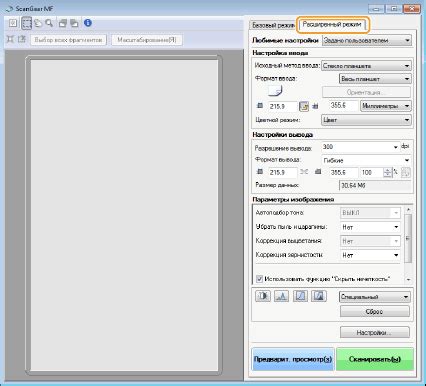The height and width of the screenshot is (386, 426).
Task: Open the Миллиметры units dropdown
Action: pos(386,106)
